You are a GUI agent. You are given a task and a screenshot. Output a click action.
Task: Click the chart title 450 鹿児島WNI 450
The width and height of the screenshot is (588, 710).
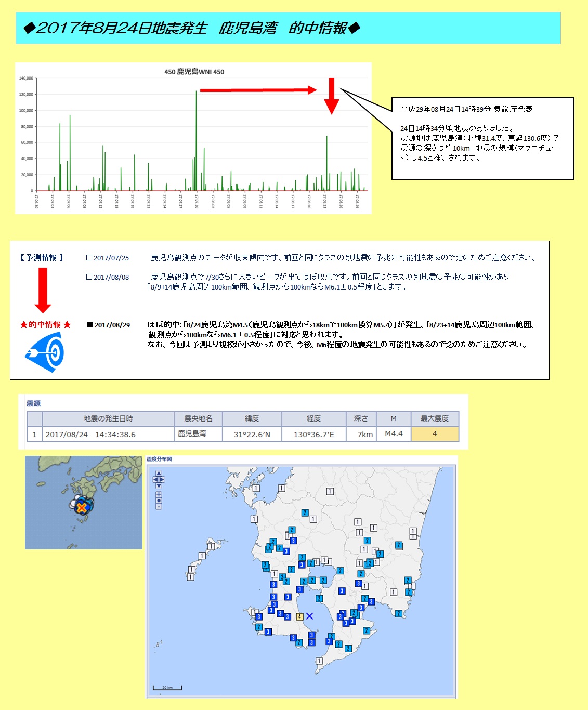(x=194, y=72)
